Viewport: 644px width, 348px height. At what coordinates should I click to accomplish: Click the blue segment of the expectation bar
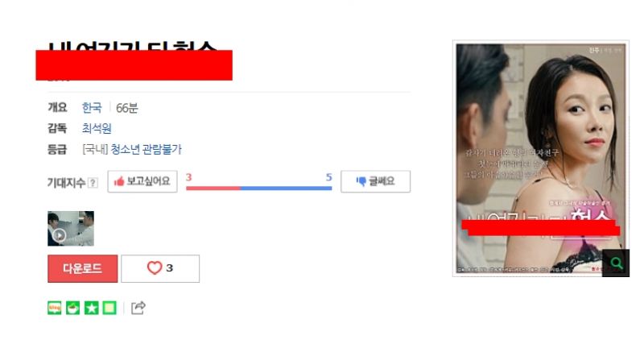click(x=287, y=188)
